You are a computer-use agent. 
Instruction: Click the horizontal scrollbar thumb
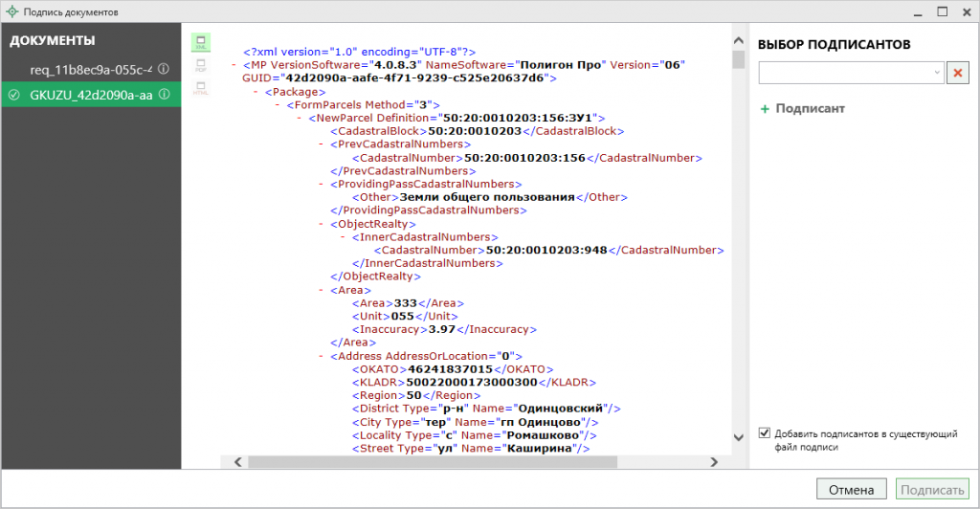[x=433, y=462]
